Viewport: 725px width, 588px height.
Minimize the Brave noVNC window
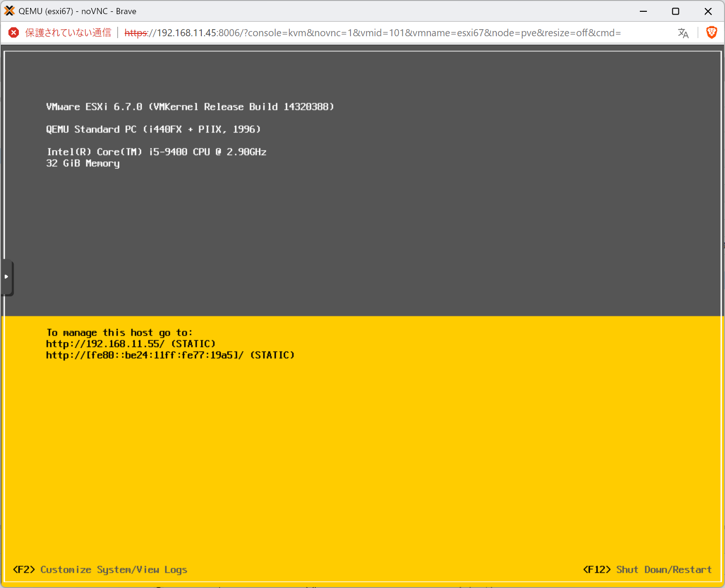tap(643, 11)
